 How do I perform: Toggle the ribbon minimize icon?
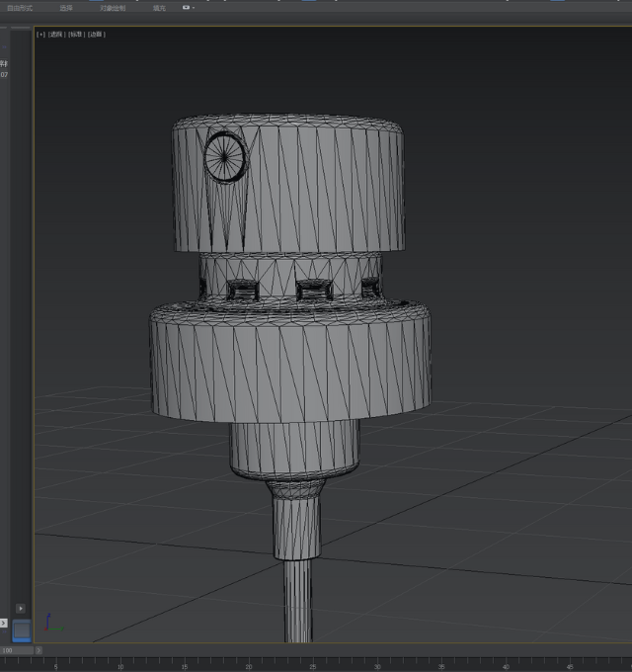click(x=186, y=7)
